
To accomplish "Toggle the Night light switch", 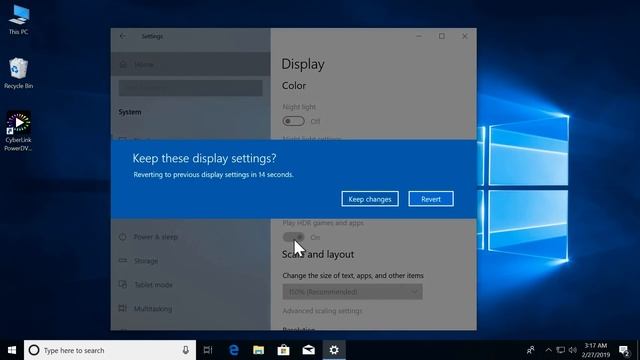I will tap(293, 121).
